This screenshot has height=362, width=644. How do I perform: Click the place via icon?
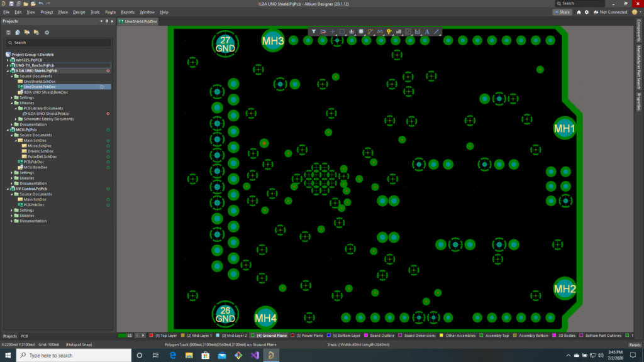point(389,31)
